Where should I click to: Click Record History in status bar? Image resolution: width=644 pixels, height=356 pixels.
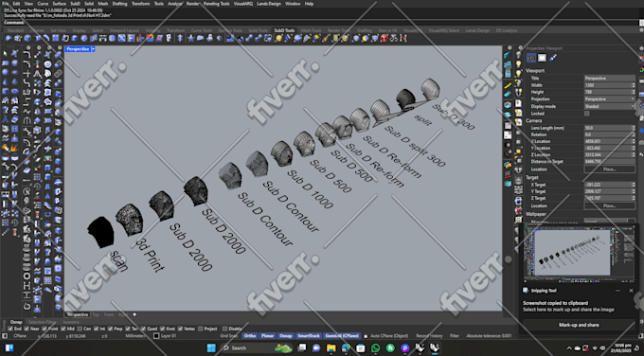[x=429, y=336]
